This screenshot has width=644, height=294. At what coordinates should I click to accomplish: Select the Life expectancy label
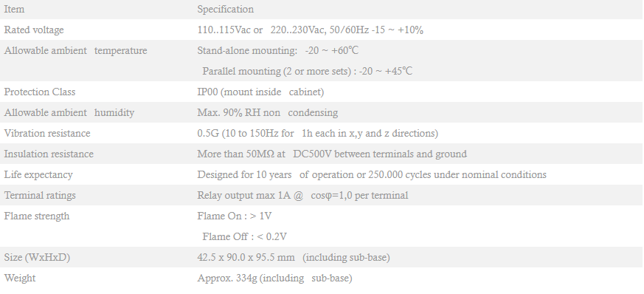click(x=38, y=175)
